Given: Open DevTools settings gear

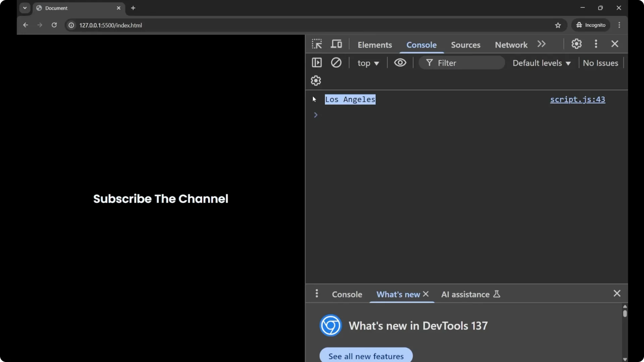Looking at the screenshot, I should [577, 44].
